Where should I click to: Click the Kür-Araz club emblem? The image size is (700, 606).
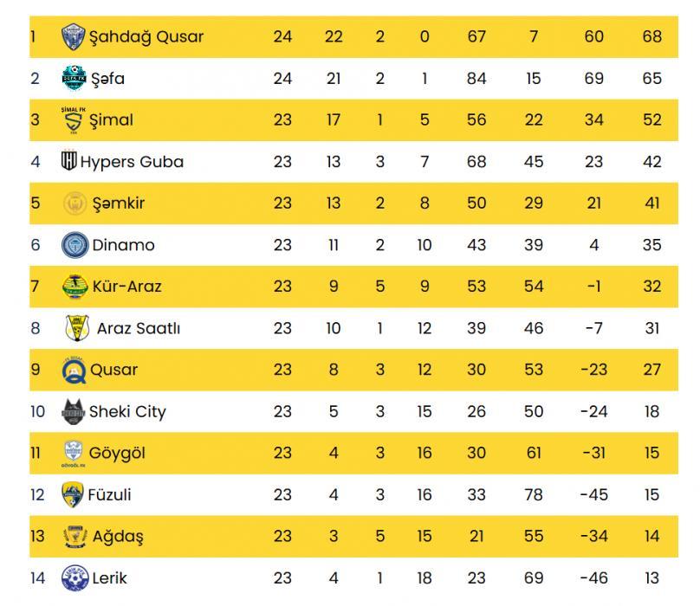75,286
